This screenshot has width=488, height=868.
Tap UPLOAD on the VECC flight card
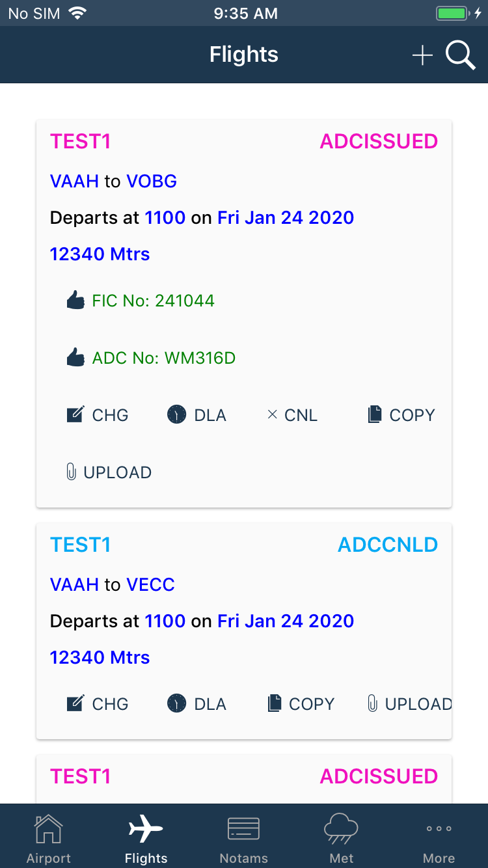[x=409, y=704]
